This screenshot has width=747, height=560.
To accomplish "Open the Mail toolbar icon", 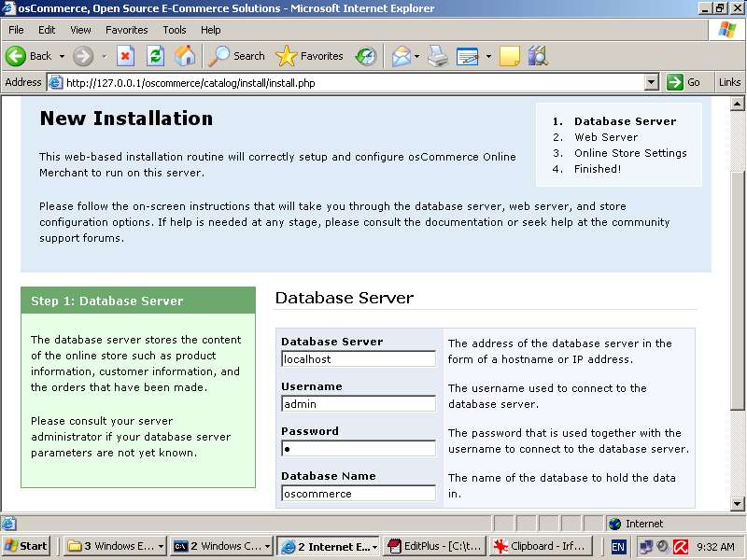I will pos(401,56).
